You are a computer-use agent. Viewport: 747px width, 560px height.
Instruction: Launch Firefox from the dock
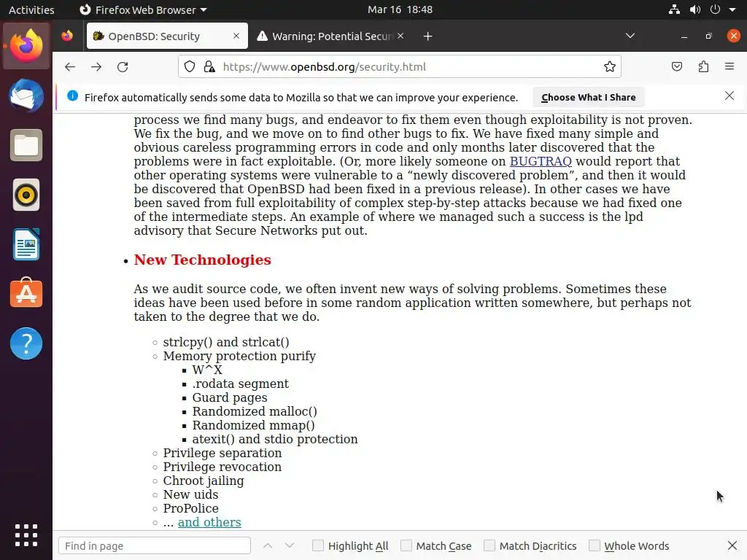(26, 46)
